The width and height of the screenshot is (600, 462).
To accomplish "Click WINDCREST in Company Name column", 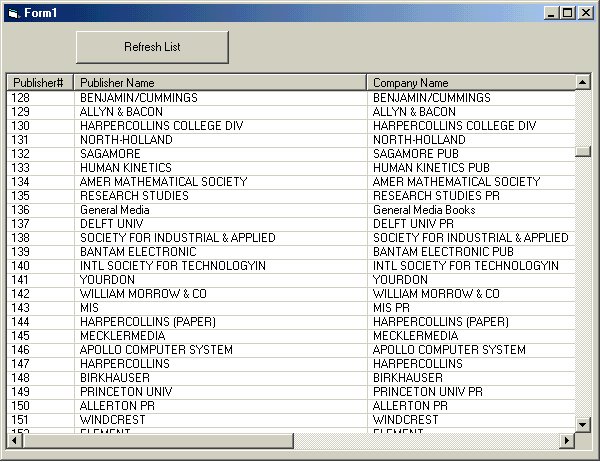I will (406, 420).
